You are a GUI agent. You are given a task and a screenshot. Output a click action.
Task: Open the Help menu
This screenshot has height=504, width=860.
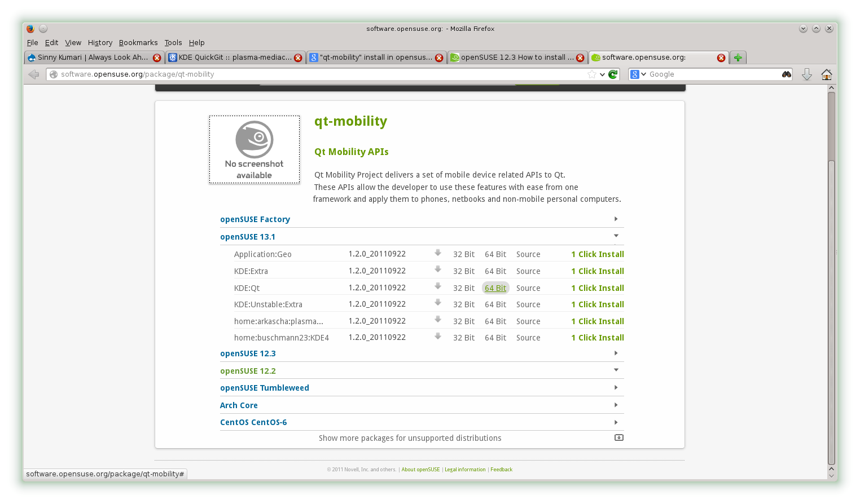(x=197, y=43)
